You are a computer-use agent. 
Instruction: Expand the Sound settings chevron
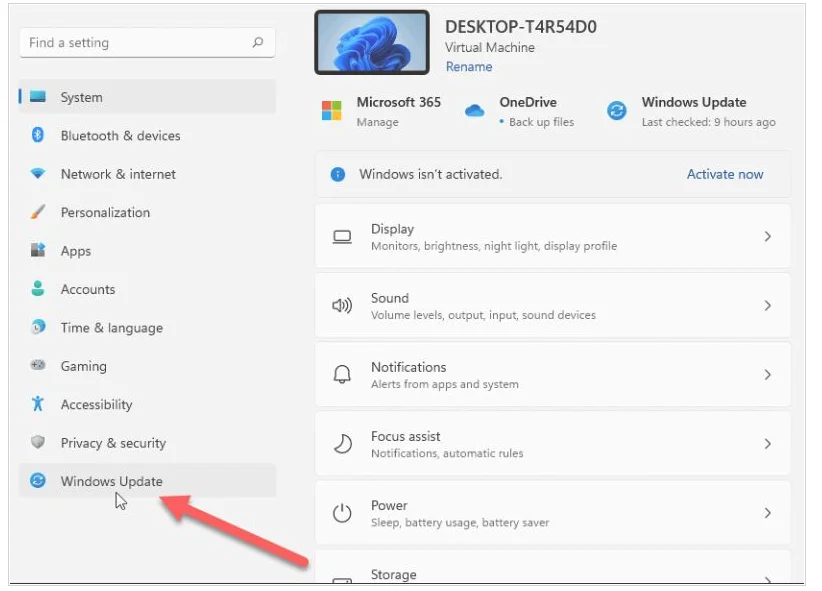pos(768,306)
